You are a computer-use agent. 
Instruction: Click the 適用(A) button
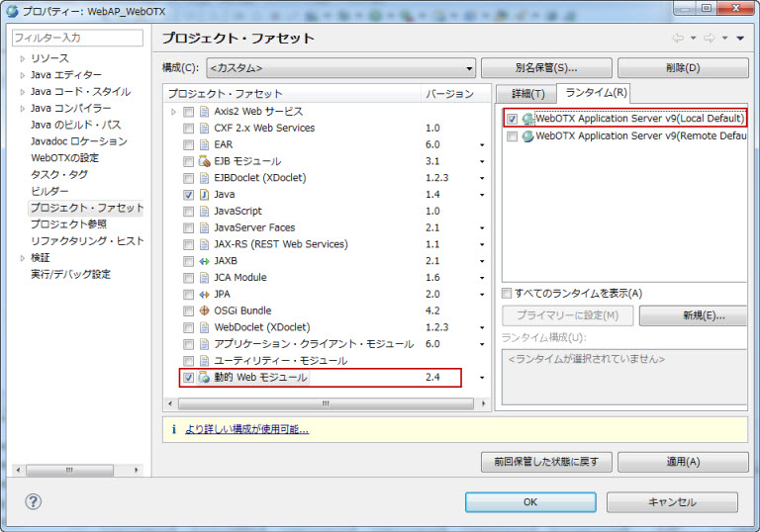click(683, 463)
